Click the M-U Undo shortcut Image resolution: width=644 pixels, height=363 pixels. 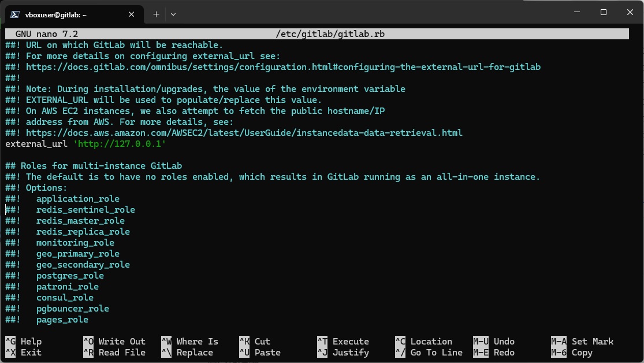[x=494, y=342]
